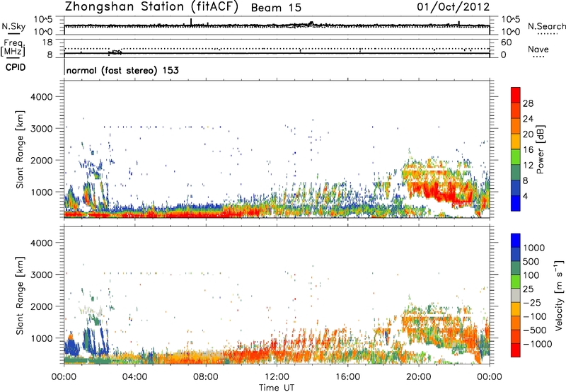Click the '20' tick on Power colorbar

[x=528, y=134]
